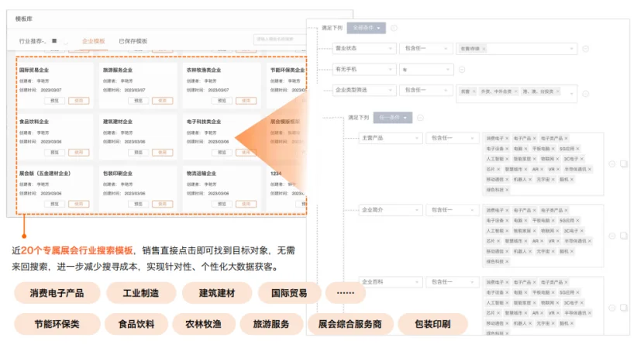Select the 建筑建材 category pill

click(217, 293)
